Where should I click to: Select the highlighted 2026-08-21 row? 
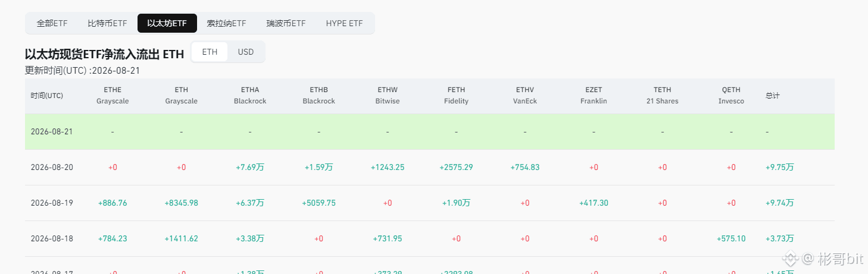[x=430, y=131]
